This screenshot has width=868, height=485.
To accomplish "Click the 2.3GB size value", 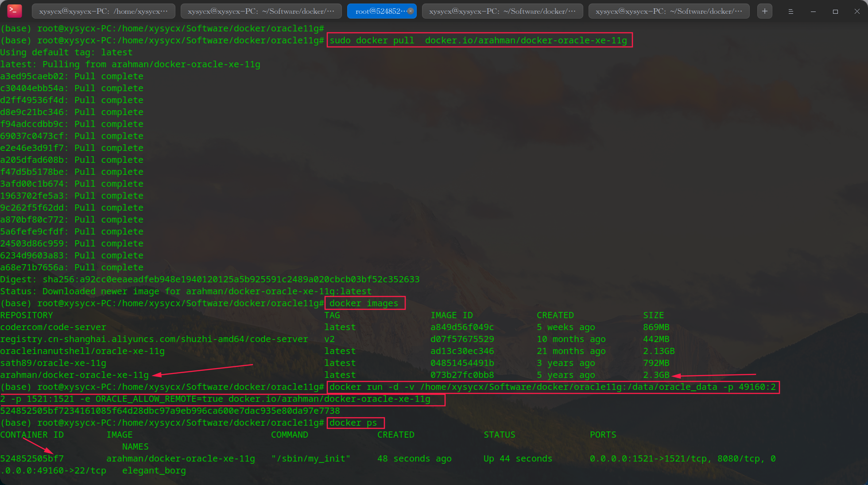I will tap(656, 375).
